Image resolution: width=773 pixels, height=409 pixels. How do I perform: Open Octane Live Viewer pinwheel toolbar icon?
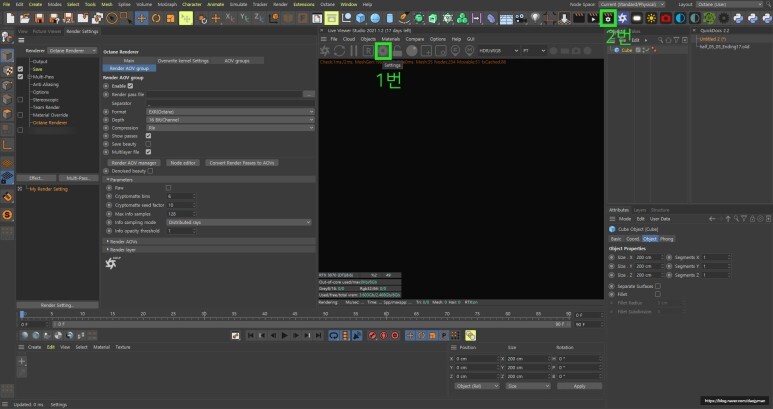pos(623,19)
